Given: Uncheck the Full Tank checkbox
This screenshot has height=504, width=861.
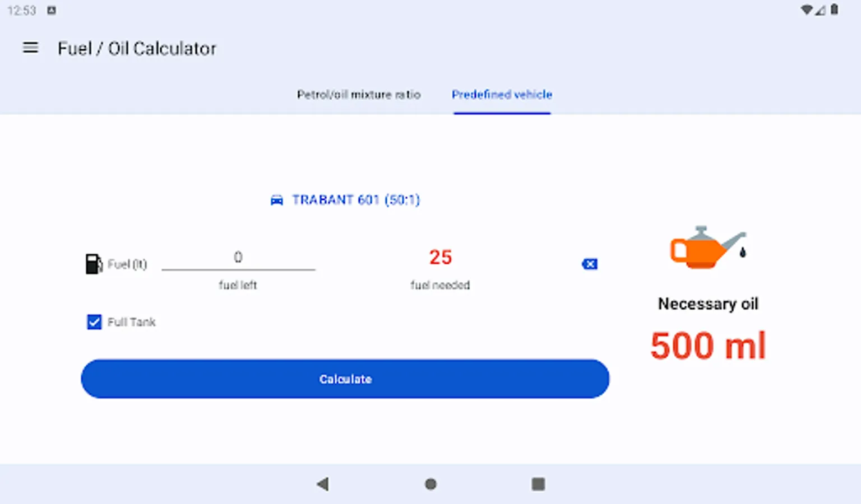Looking at the screenshot, I should coord(94,322).
